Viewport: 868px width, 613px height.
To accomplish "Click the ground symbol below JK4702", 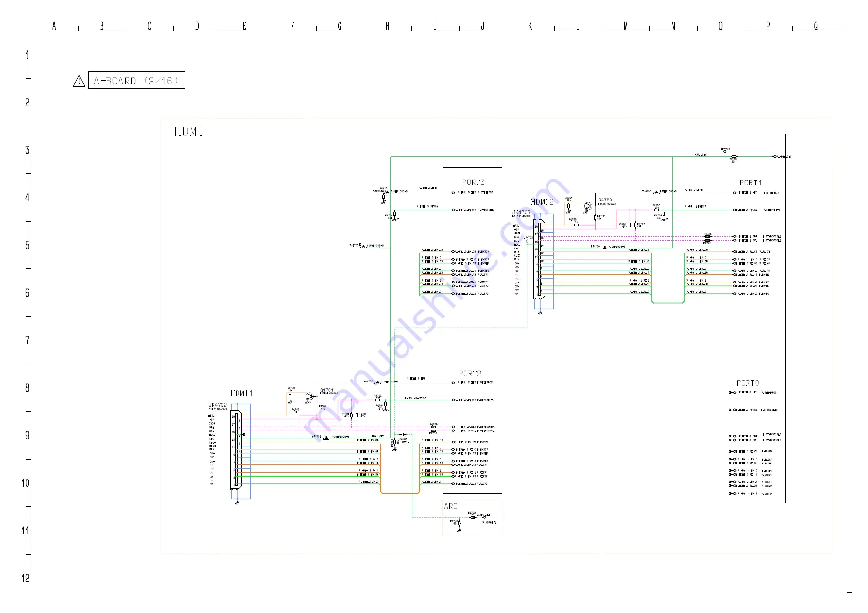I will (x=237, y=503).
